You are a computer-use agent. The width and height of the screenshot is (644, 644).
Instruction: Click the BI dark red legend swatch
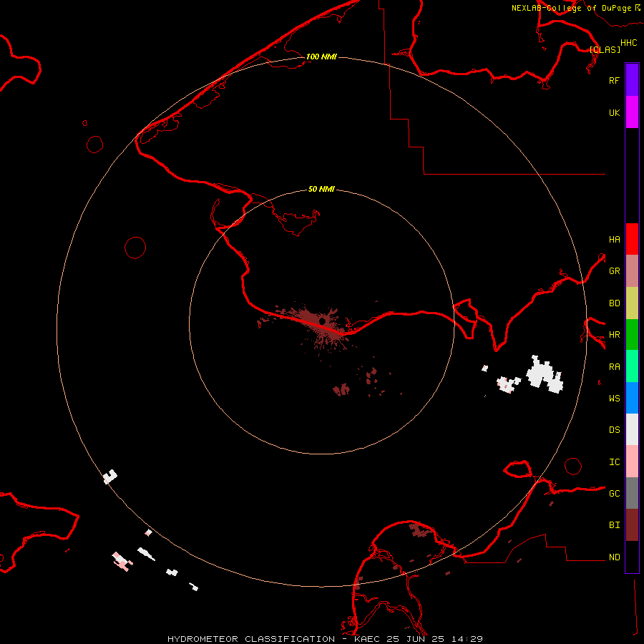pyautogui.click(x=632, y=525)
